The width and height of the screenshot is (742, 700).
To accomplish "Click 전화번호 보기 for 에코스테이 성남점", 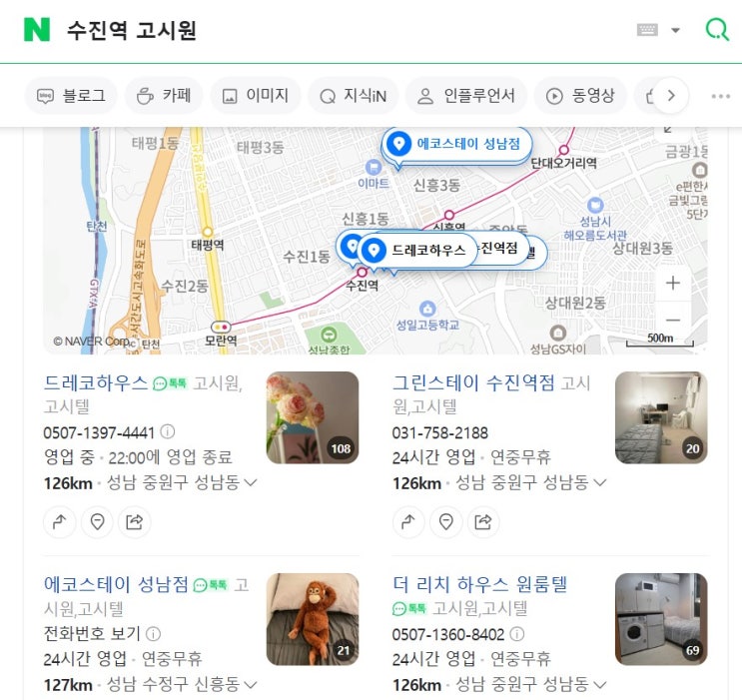I will (x=92, y=633).
